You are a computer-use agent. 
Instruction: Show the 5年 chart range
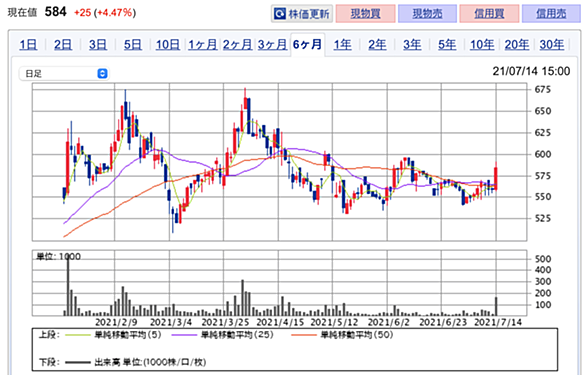(447, 45)
